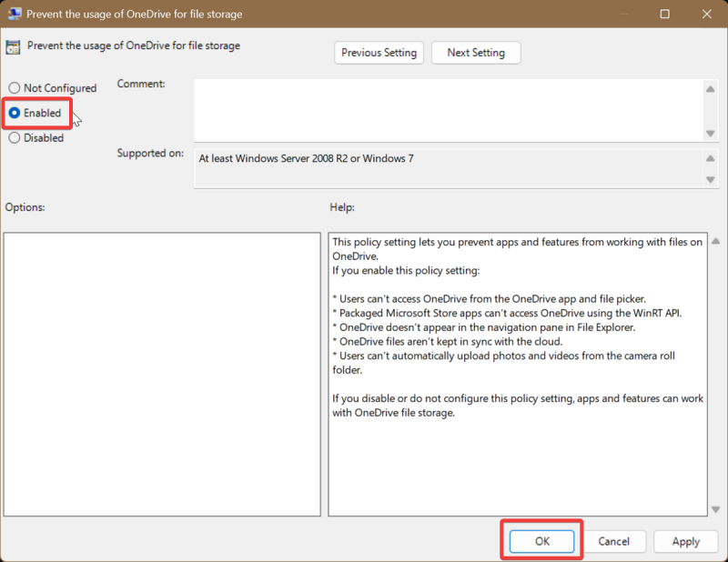Maximize the policy dialog window
The width and height of the screenshot is (728, 562).
pyautogui.click(x=665, y=14)
